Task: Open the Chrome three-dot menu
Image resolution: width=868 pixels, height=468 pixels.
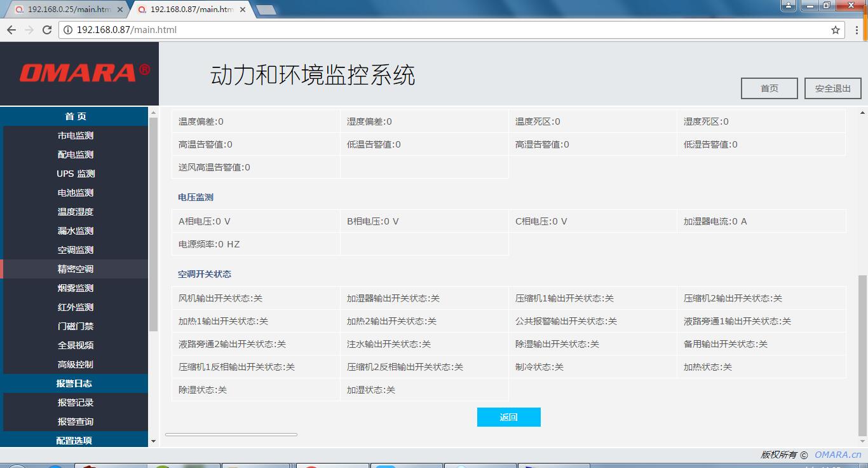Action: pos(858,29)
